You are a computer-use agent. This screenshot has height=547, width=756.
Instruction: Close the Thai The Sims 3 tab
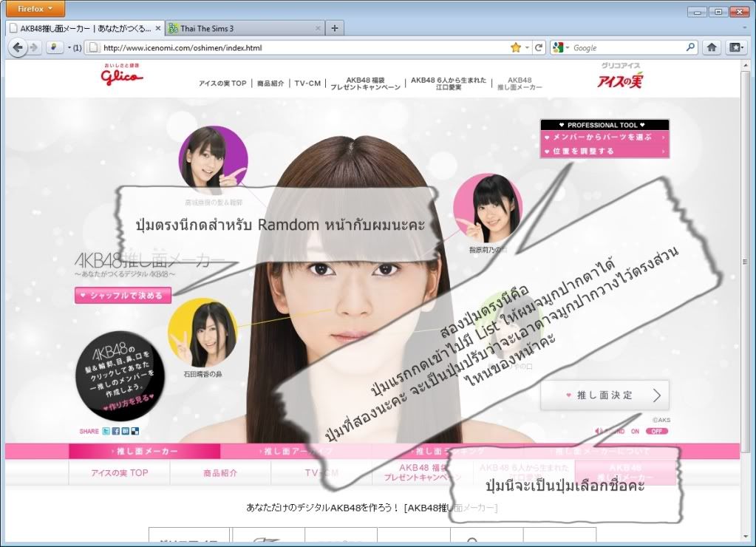tap(318, 29)
